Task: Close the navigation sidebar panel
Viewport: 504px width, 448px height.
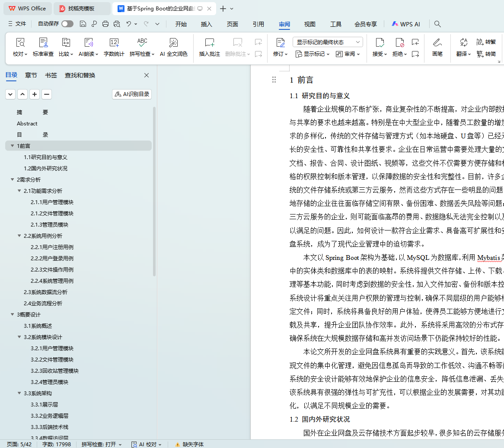Action: click(147, 75)
